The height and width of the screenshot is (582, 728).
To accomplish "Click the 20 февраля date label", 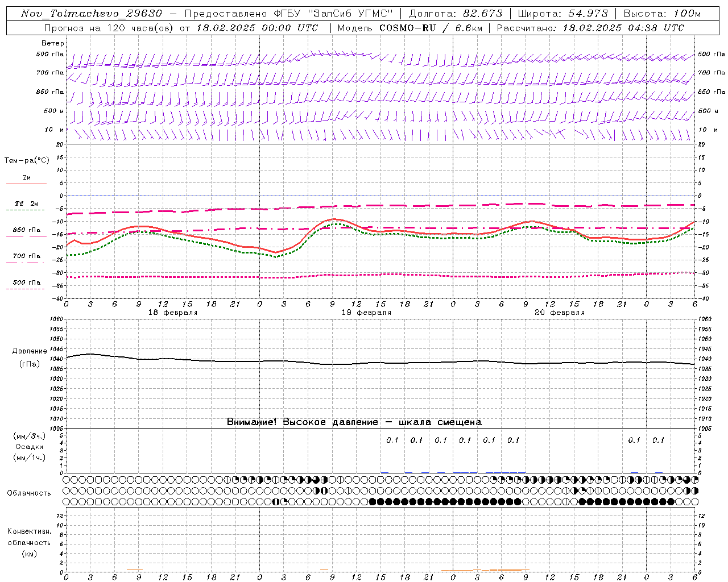I will click(560, 313).
